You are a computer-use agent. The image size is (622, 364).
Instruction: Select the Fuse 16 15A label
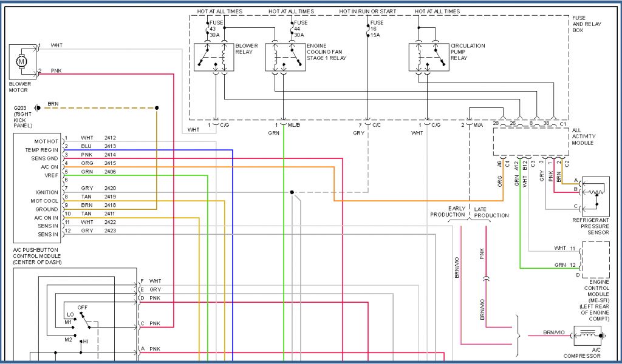point(376,29)
